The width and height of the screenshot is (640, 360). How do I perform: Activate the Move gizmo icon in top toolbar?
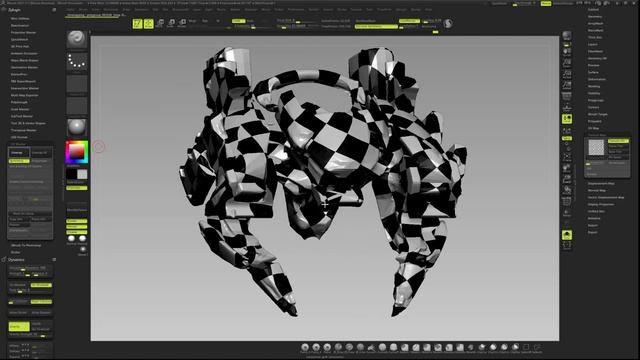[160, 23]
